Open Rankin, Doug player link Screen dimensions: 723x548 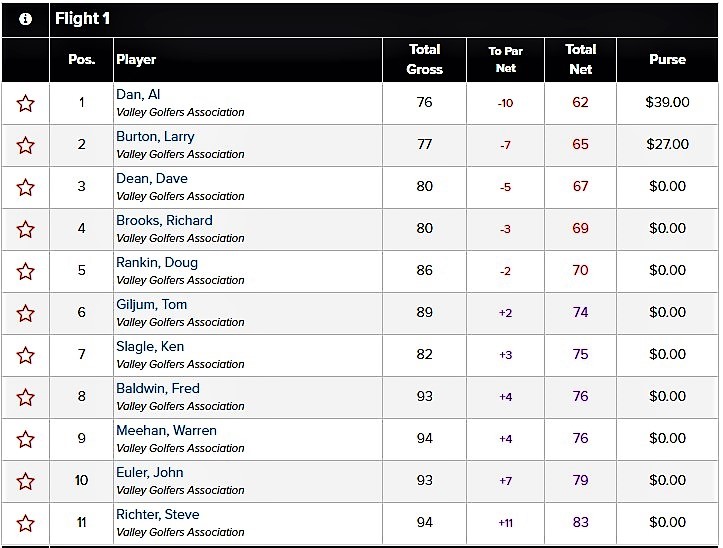click(157, 262)
